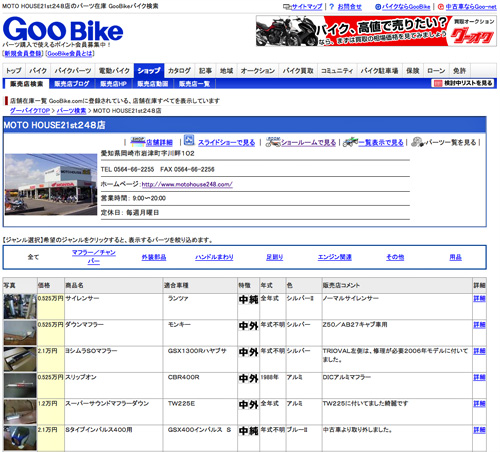Switch to the トップ tab
This screenshot has width=500, height=452.
point(14,71)
